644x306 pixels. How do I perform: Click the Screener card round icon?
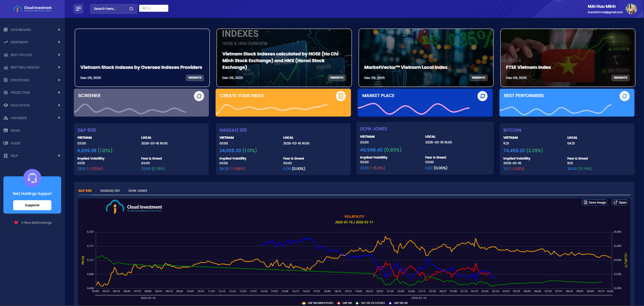click(x=199, y=96)
